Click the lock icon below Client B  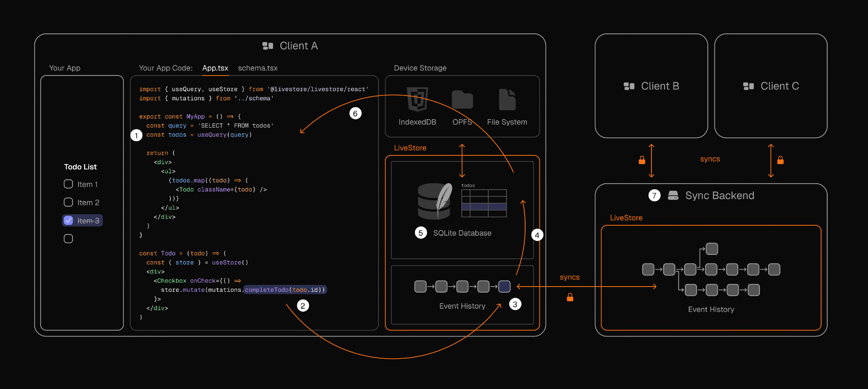coord(642,160)
